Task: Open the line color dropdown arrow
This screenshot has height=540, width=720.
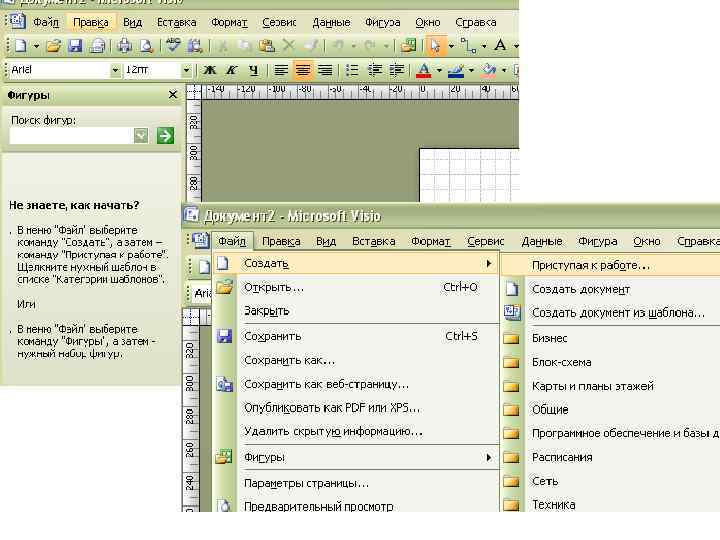Action: point(471,70)
